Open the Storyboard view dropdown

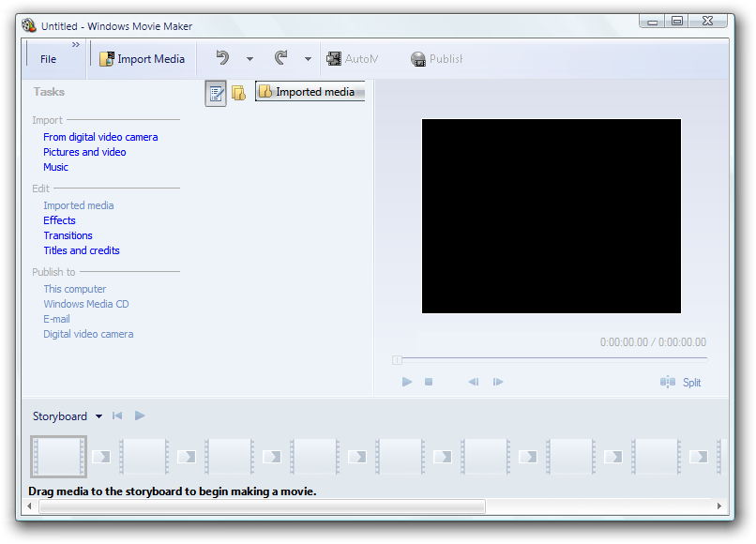tap(98, 416)
